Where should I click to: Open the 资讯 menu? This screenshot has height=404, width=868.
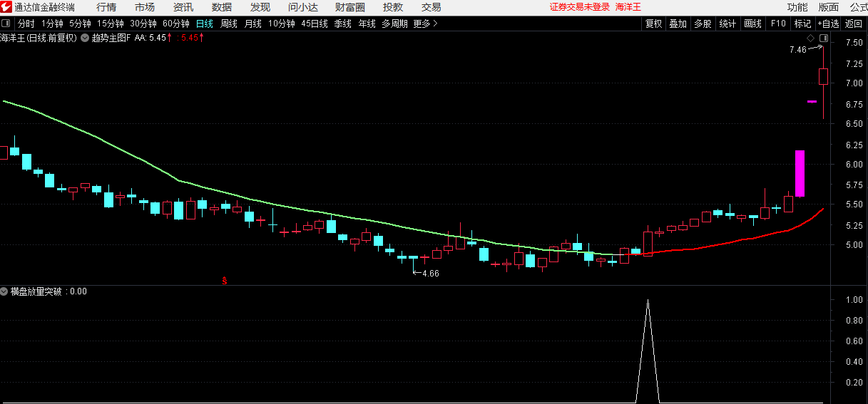coord(183,7)
